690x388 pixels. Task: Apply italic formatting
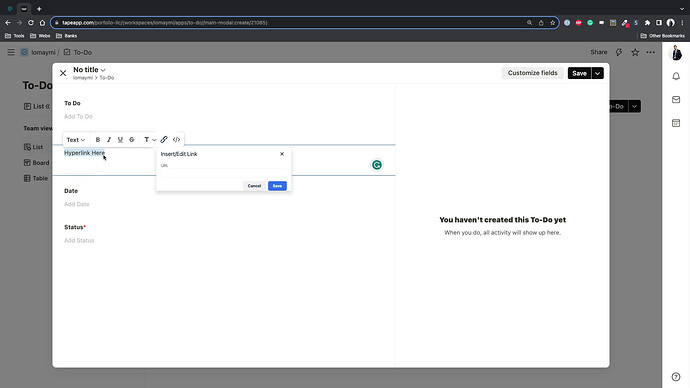point(109,139)
